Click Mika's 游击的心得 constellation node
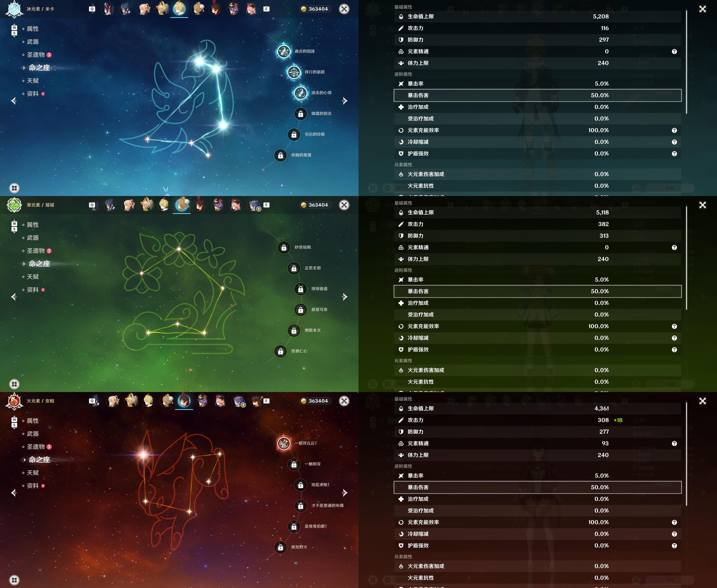 point(301,93)
